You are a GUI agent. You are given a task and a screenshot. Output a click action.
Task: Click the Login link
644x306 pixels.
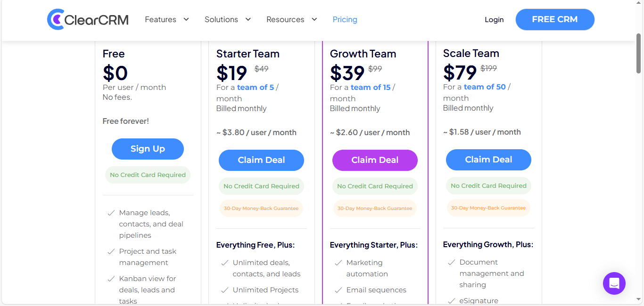point(494,19)
